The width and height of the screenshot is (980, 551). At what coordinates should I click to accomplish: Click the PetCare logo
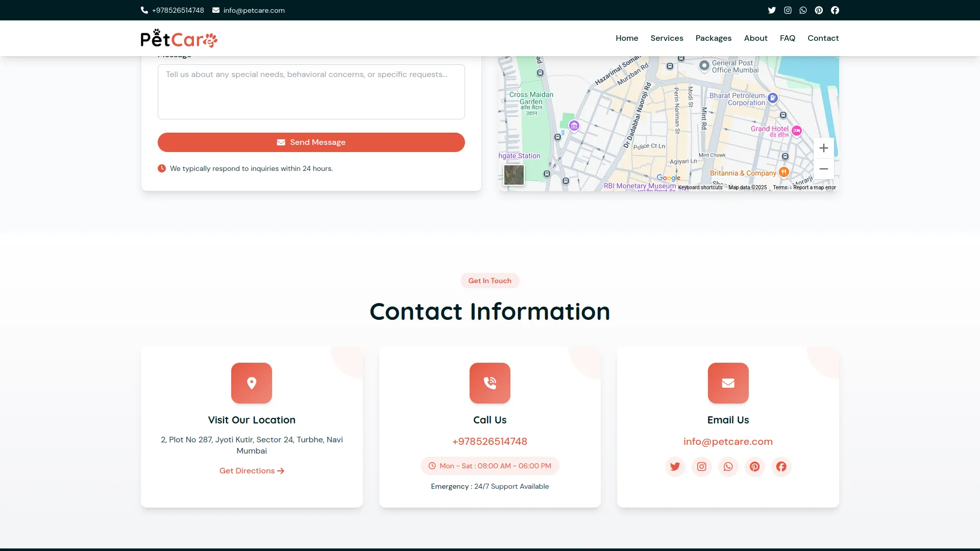pyautogui.click(x=179, y=38)
